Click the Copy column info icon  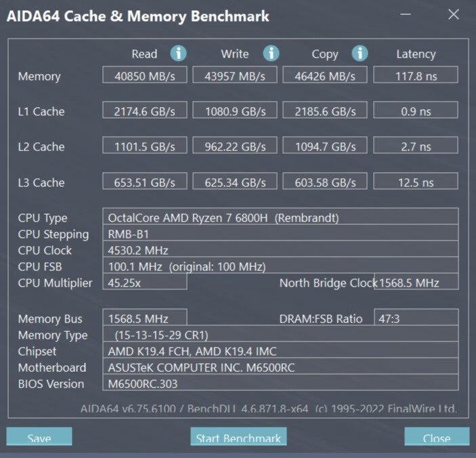(x=360, y=54)
